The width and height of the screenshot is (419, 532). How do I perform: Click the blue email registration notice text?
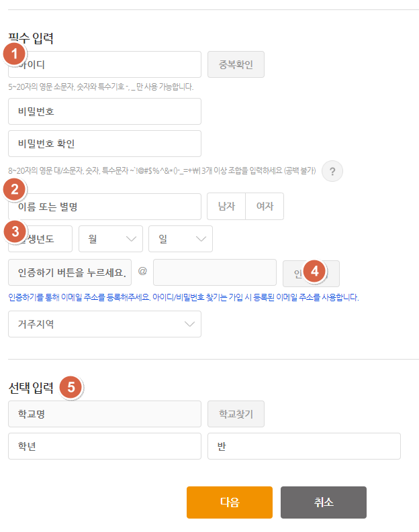(183, 298)
